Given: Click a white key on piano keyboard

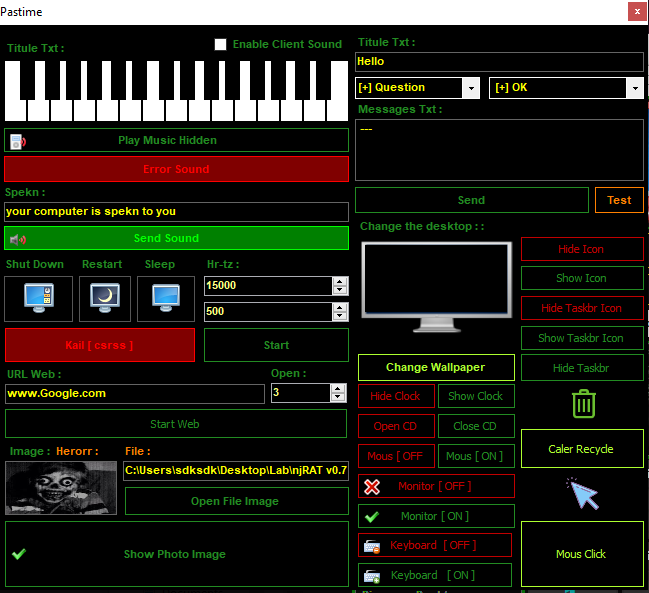Looking at the screenshot, I should [x=39, y=110].
